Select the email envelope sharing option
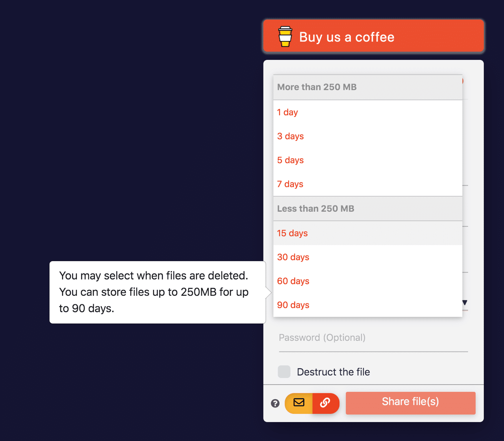 (299, 403)
